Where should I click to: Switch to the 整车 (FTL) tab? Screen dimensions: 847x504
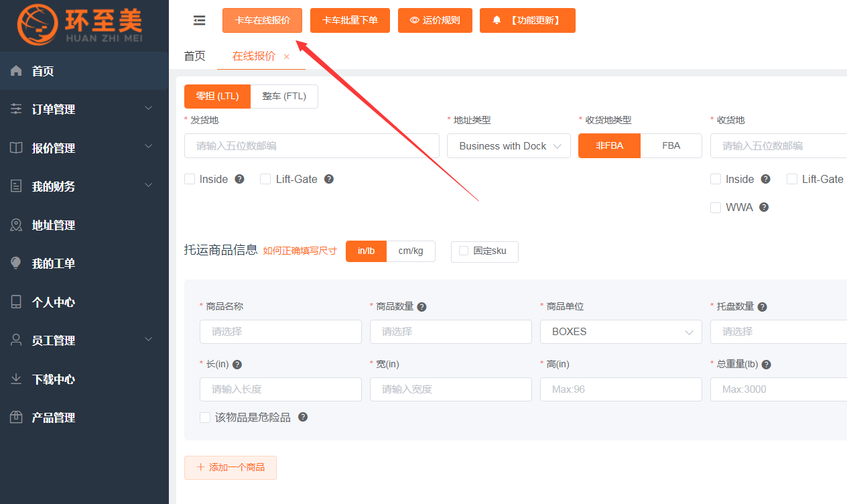[284, 97]
